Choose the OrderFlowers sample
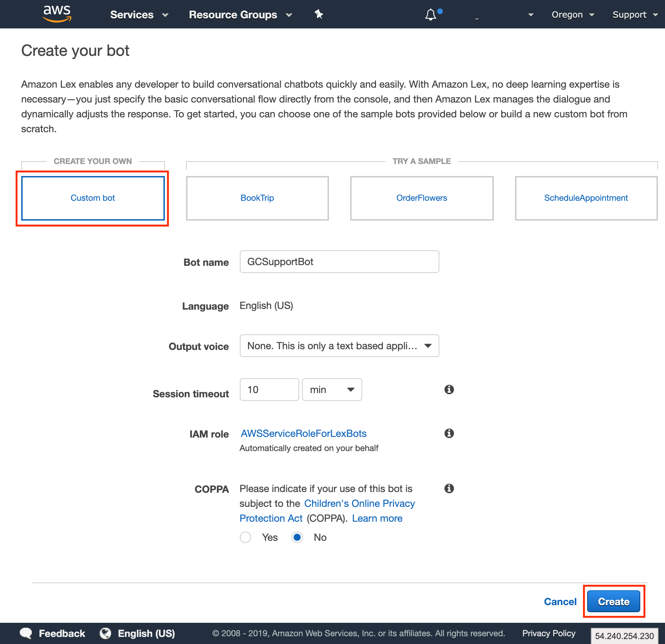 (422, 198)
